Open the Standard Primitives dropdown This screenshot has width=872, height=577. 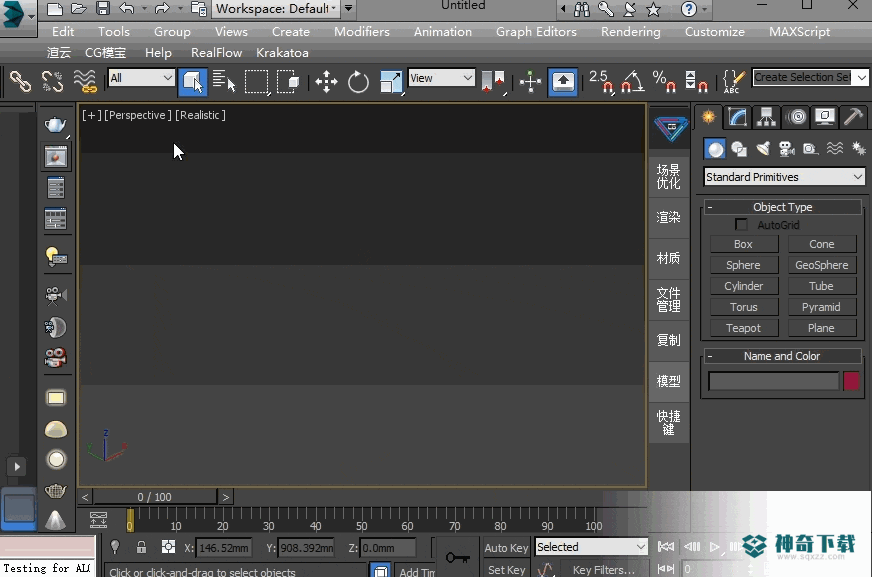[x=784, y=177]
